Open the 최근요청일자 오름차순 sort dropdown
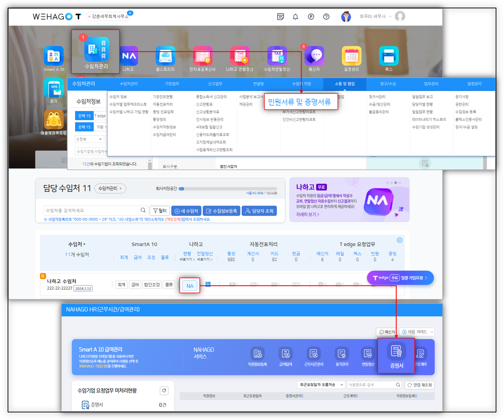Screen dimensions: 504x420 pyautogui.click(x=321, y=385)
